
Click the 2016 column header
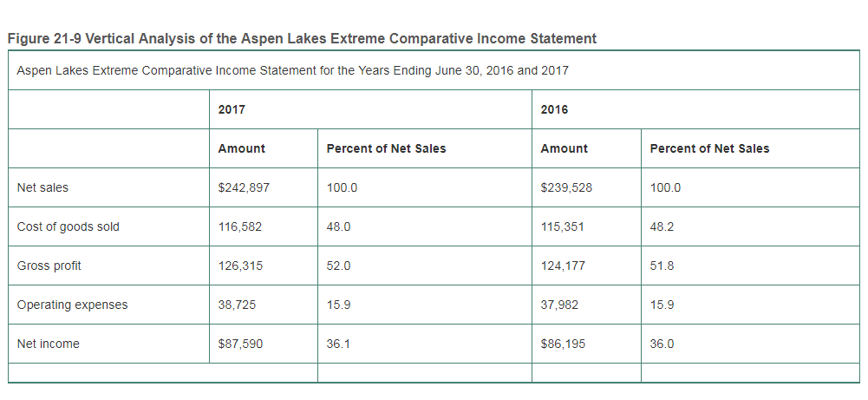click(554, 109)
